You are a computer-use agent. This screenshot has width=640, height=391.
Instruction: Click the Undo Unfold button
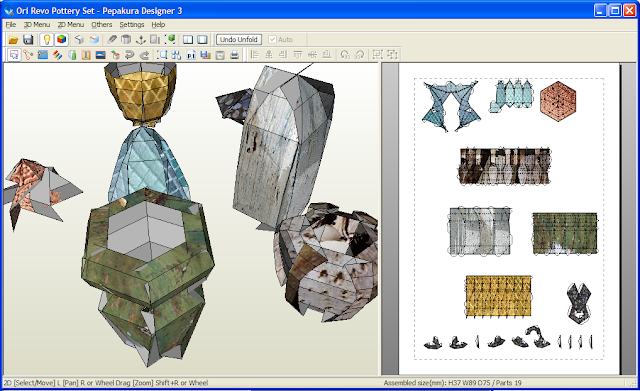click(239, 40)
